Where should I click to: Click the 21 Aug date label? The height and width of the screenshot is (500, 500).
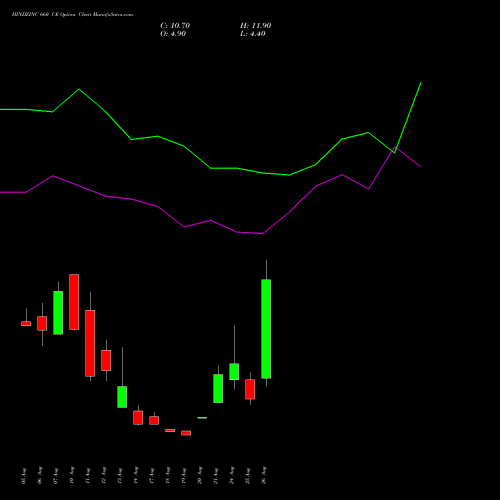click(x=216, y=476)
